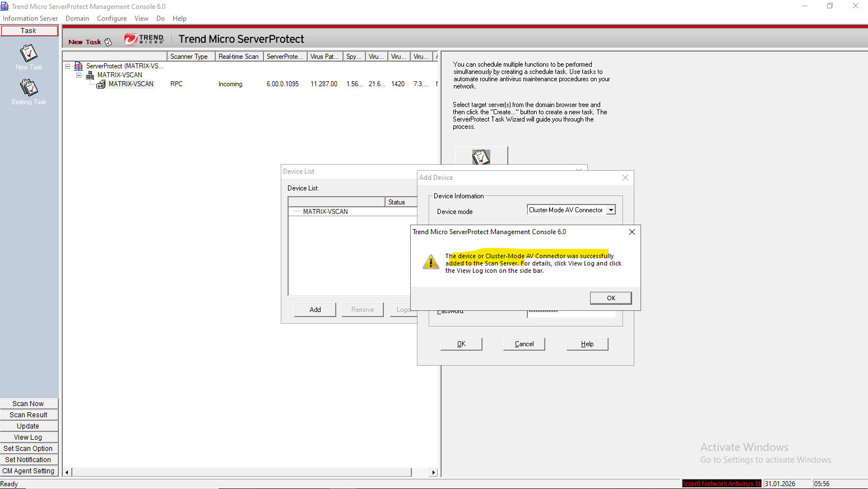This screenshot has height=489, width=868.
Task: Open the Set Notification sidebar group
Action: coord(29,460)
